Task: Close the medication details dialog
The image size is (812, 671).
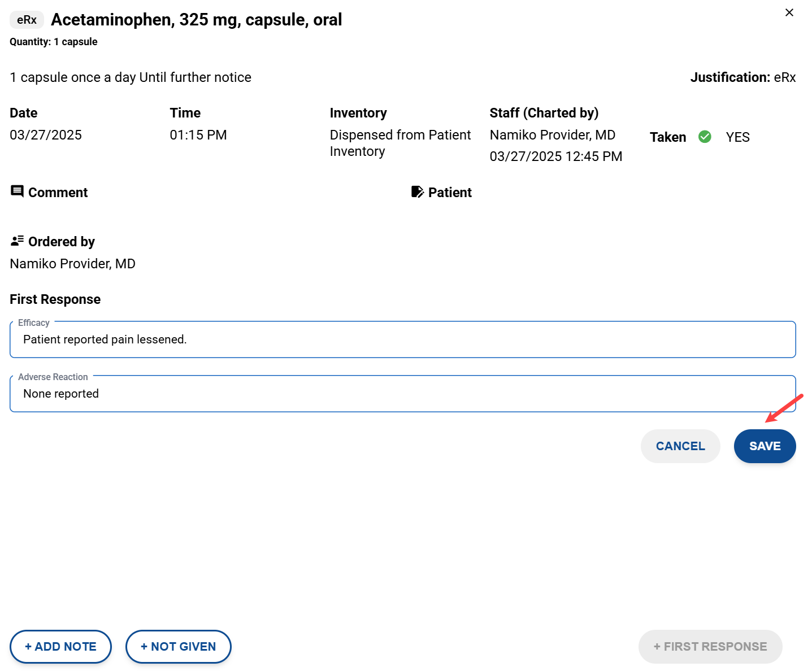Action: click(789, 12)
